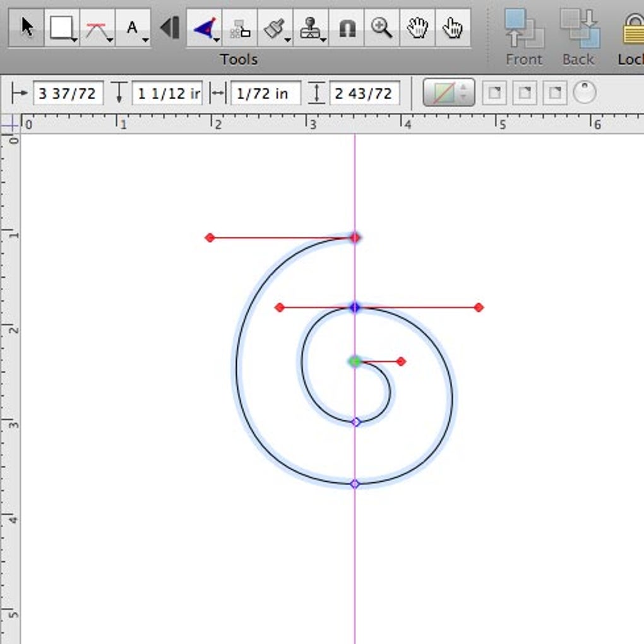The image size is (644, 644).
Task: Collapse the tools with the left triangle
Action: pos(169,28)
